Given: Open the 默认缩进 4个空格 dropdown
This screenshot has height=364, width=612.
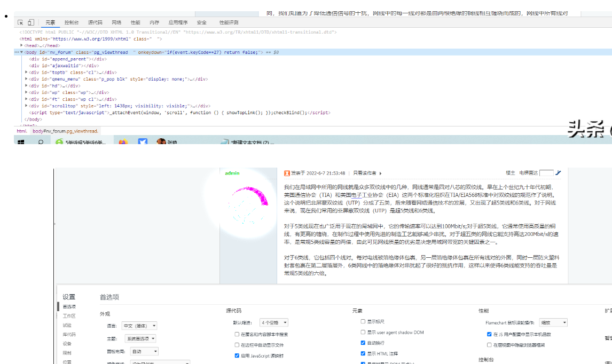Looking at the screenshot, I should [x=273, y=323].
